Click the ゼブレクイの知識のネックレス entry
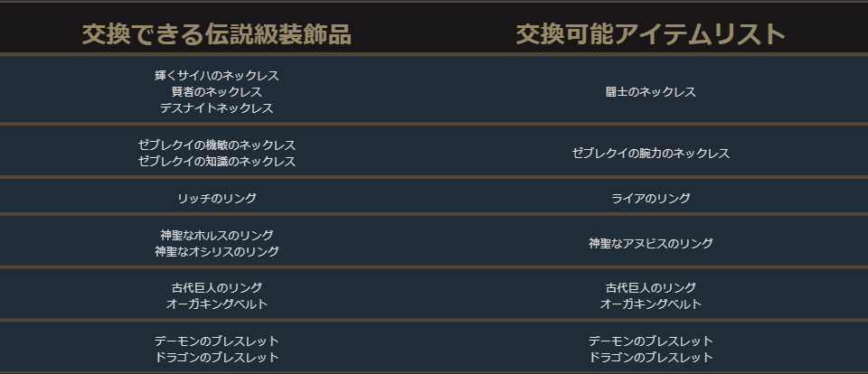 pos(216,162)
